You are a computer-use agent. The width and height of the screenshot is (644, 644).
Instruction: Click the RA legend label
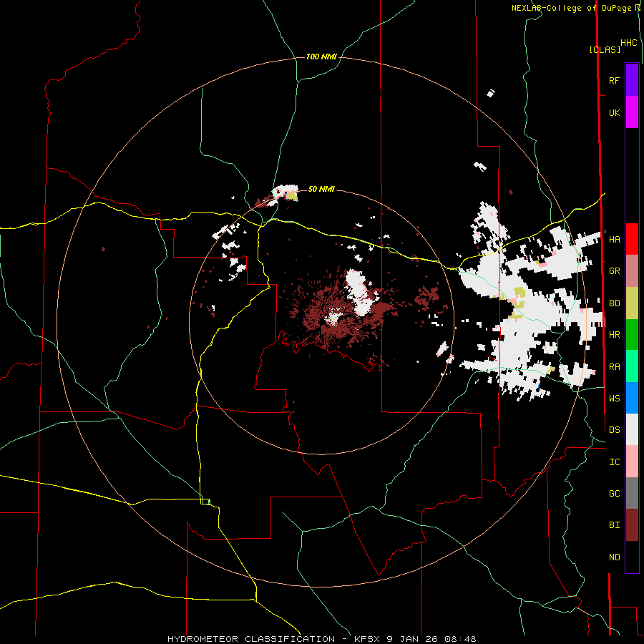tap(614, 367)
